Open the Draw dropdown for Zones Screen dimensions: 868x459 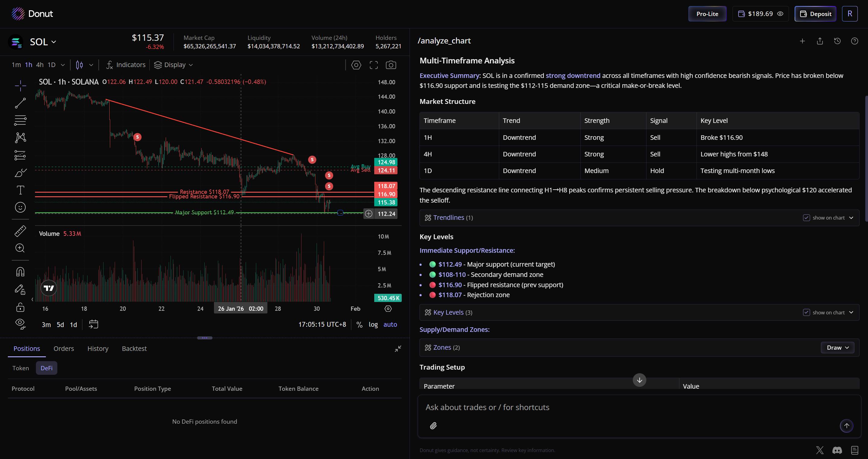click(x=837, y=347)
